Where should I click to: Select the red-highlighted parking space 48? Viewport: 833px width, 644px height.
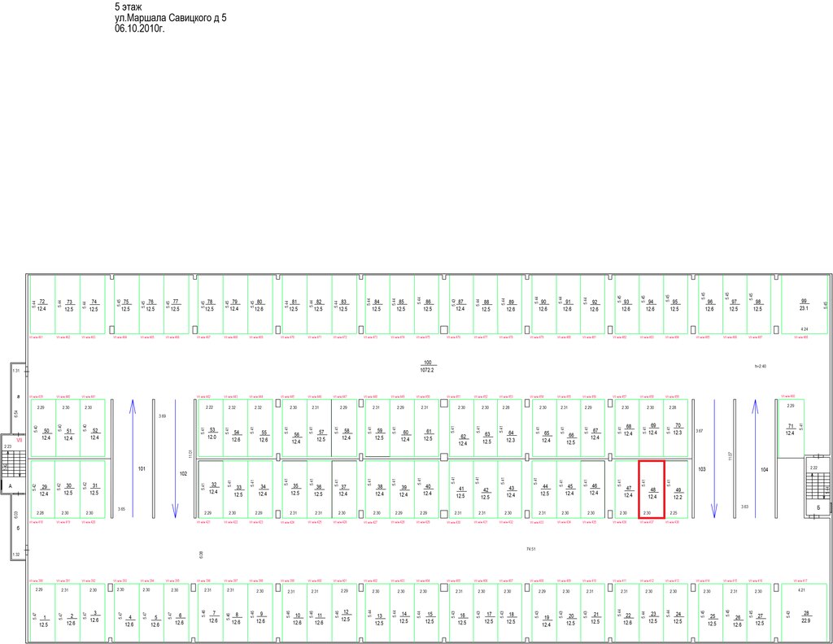pyautogui.click(x=652, y=489)
